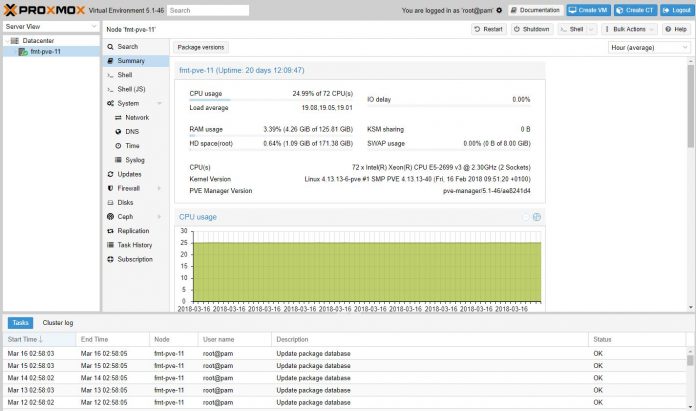This screenshot has height=411, width=696.
Task: Open Replication panel
Action: pos(135,231)
